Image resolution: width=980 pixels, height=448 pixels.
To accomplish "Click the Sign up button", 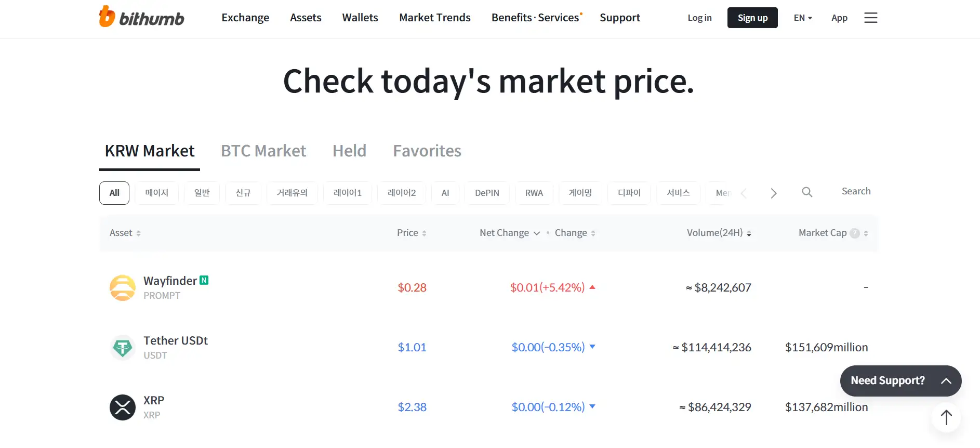I will (x=752, y=18).
